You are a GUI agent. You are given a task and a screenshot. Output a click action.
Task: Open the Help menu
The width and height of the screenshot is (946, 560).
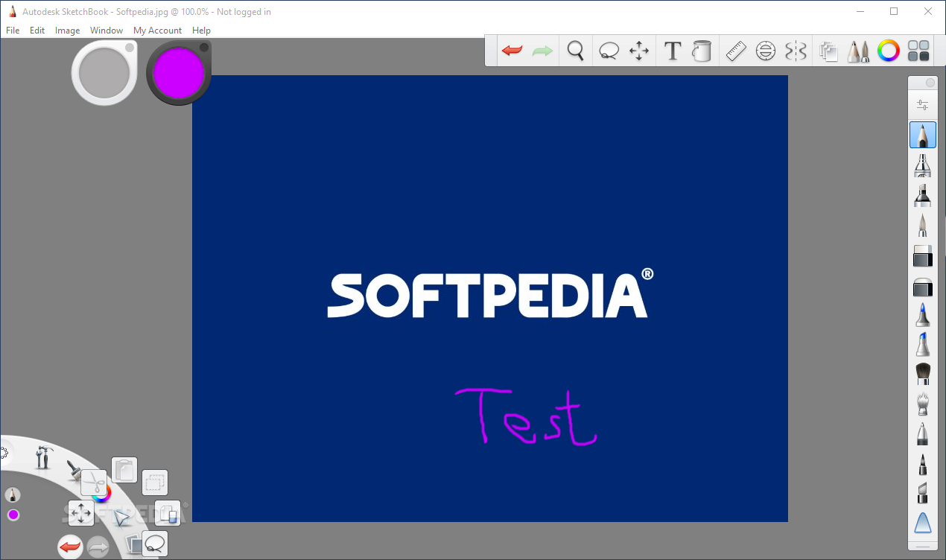pos(201,31)
